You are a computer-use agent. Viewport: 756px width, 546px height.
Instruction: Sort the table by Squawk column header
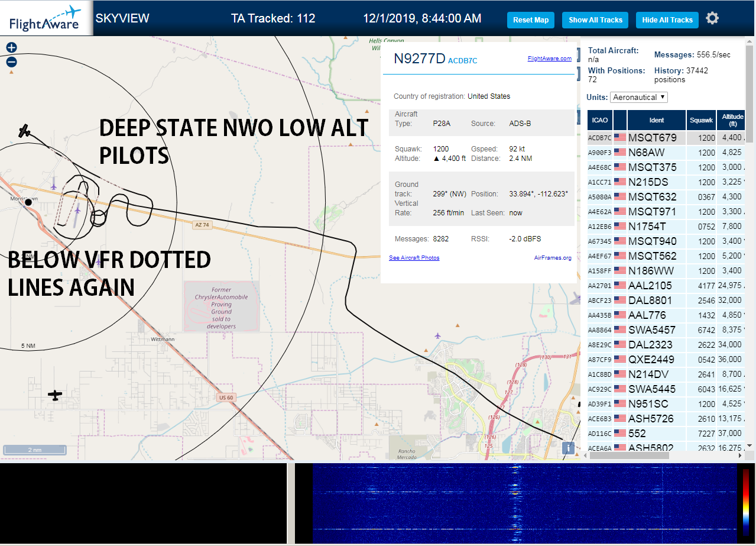click(702, 120)
